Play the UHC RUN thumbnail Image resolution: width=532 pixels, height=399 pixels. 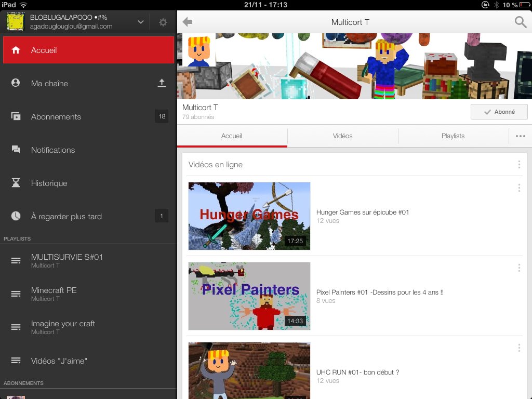[249, 370]
